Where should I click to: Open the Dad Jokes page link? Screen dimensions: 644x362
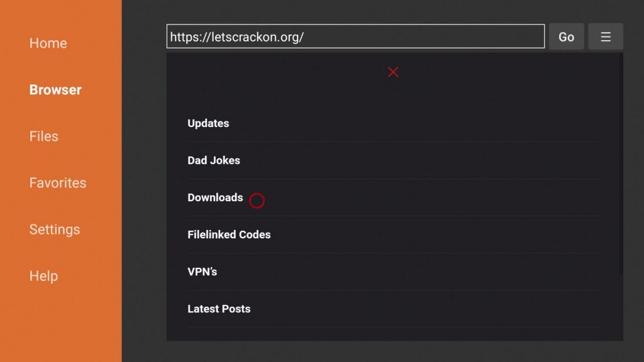tap(214, 160)
